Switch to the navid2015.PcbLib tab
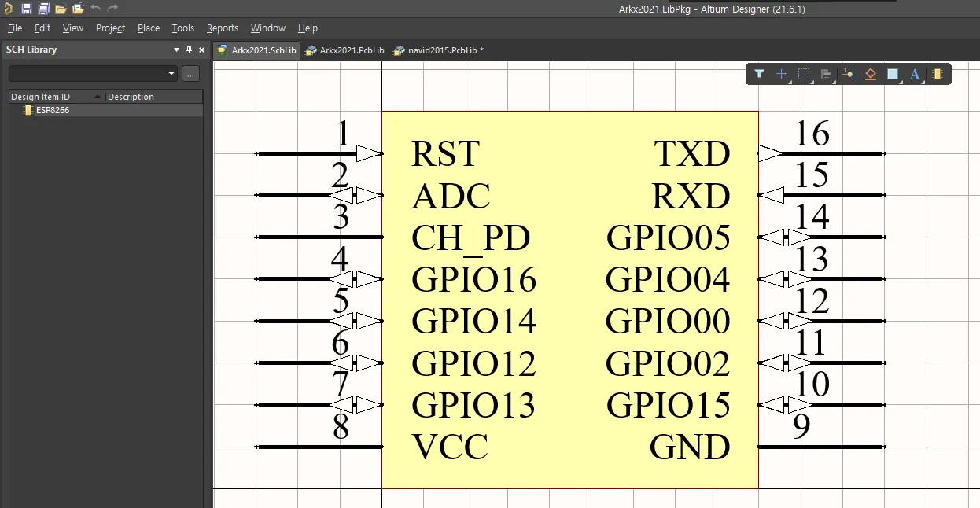Viewport: 980px width, 508px height. pyautogui.click(x=439, y=50)
